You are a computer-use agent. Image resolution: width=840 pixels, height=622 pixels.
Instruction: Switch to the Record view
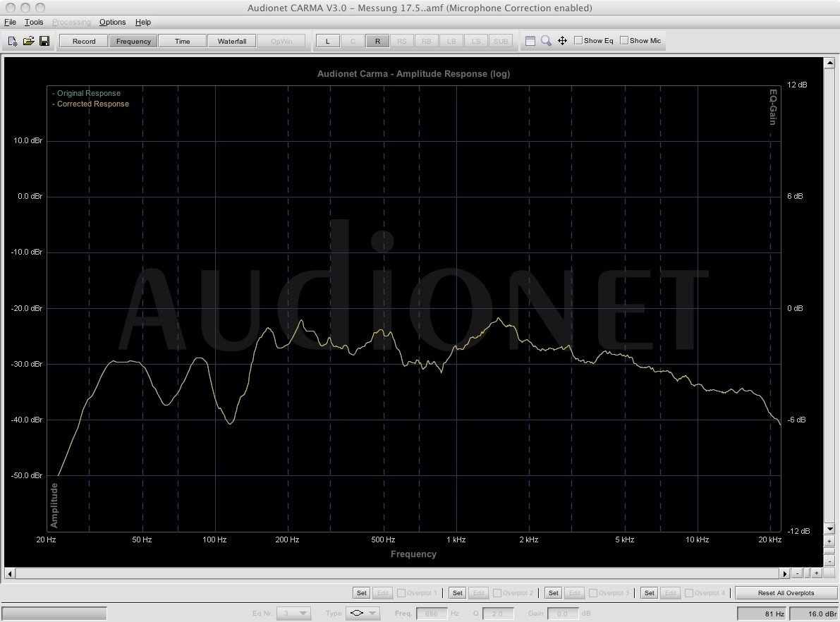[x=84, y=41]
